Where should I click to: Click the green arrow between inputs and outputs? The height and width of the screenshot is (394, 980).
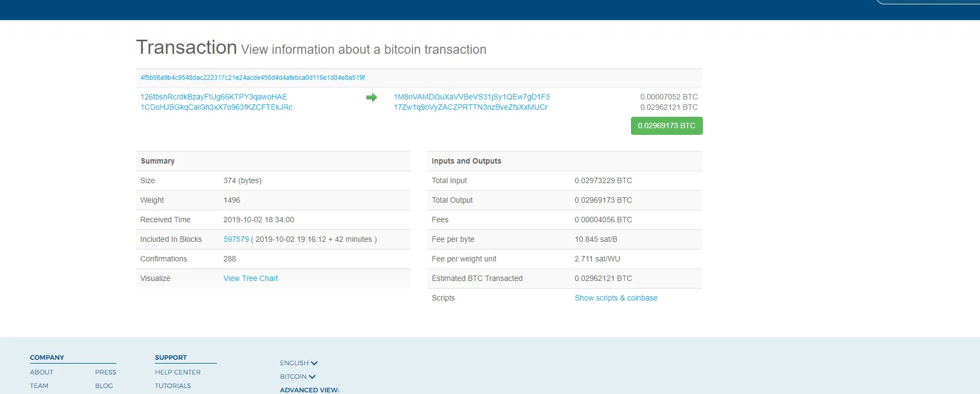pos(371,97)
